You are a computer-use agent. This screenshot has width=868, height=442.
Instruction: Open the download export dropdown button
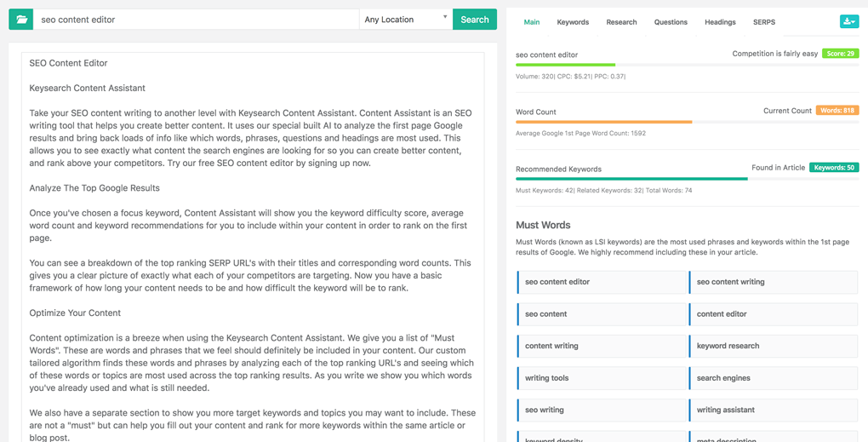(848, 21)
